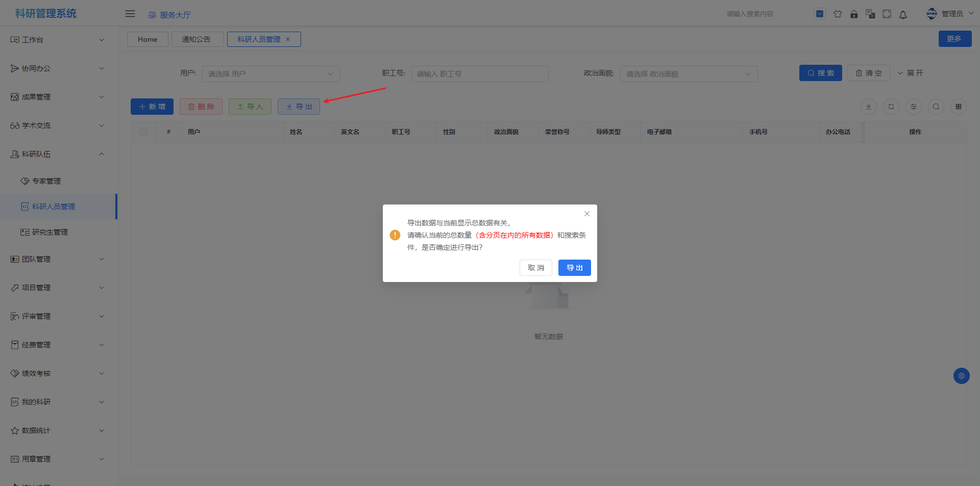
Task: Click the round refresh table icon
Action: [891, 107]
